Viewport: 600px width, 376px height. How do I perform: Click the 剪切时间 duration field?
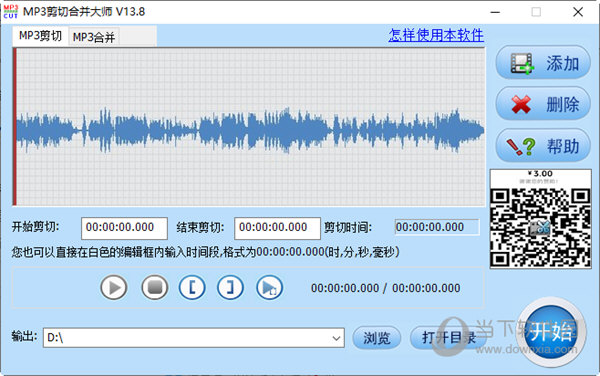click(437, 227)
